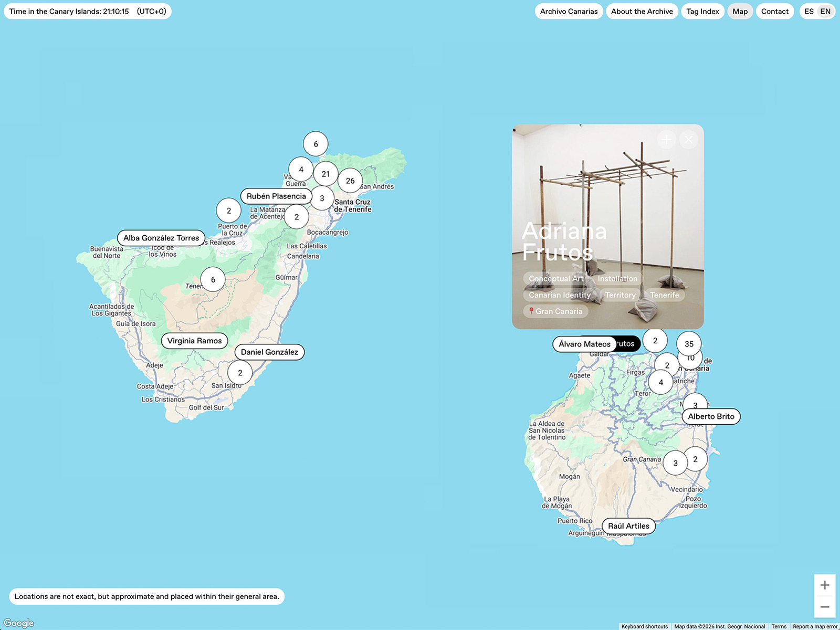
Task: Open the Tag Index page
Action: coord(702,11)
